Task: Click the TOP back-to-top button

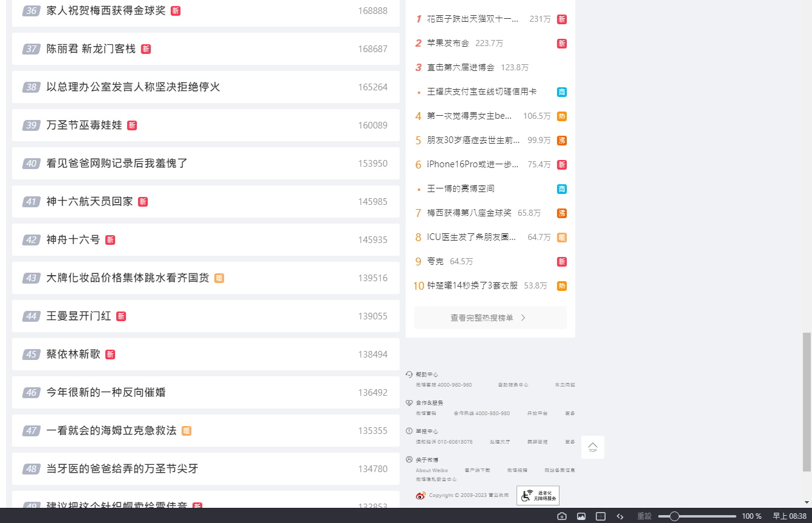Action: (593, 447)
